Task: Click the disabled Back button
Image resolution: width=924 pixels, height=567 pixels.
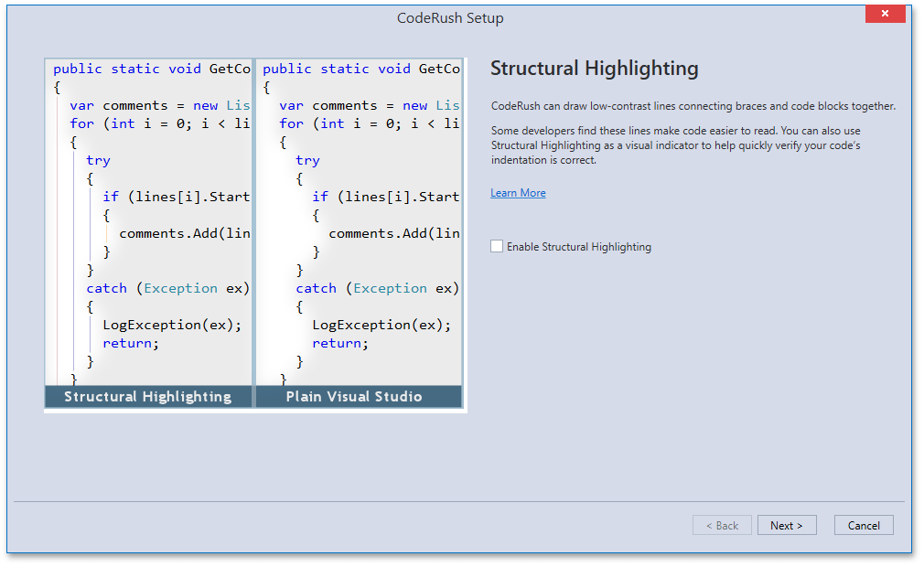Action: [x=722, y=525]
